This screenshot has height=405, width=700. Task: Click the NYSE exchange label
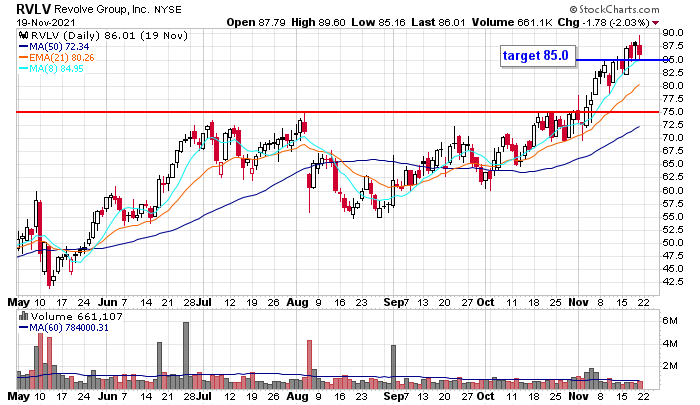tap(168, 10)
